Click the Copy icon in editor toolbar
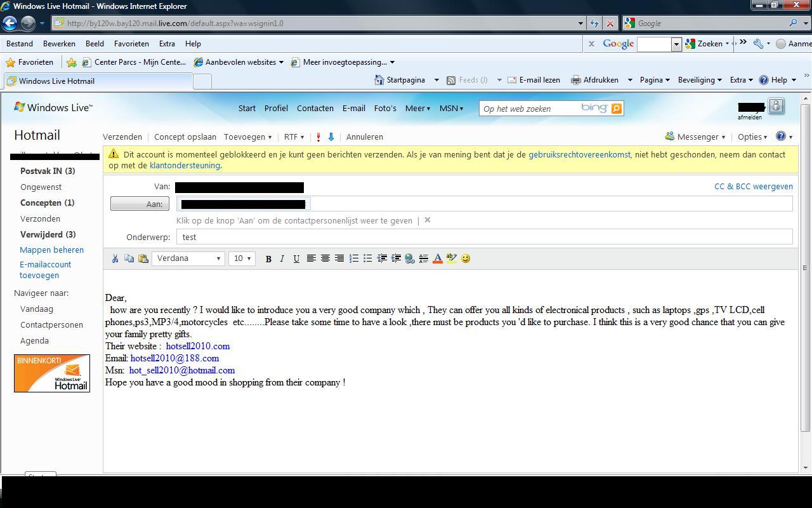 129,258
